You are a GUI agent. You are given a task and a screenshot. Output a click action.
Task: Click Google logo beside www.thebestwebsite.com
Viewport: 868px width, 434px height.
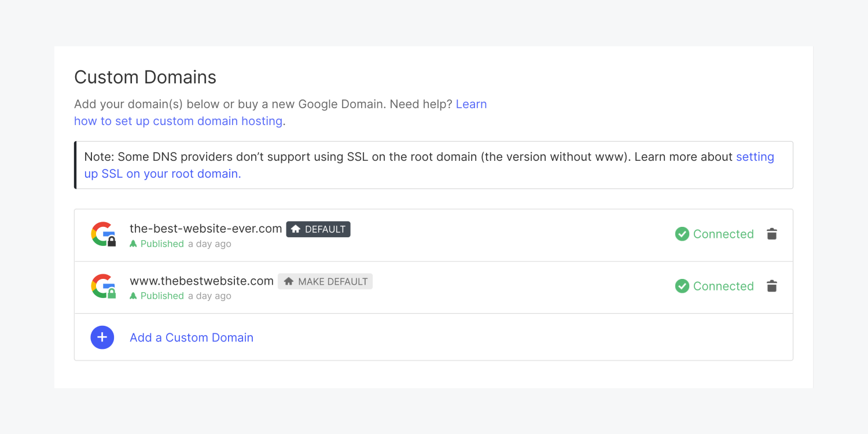pos(103,286)
